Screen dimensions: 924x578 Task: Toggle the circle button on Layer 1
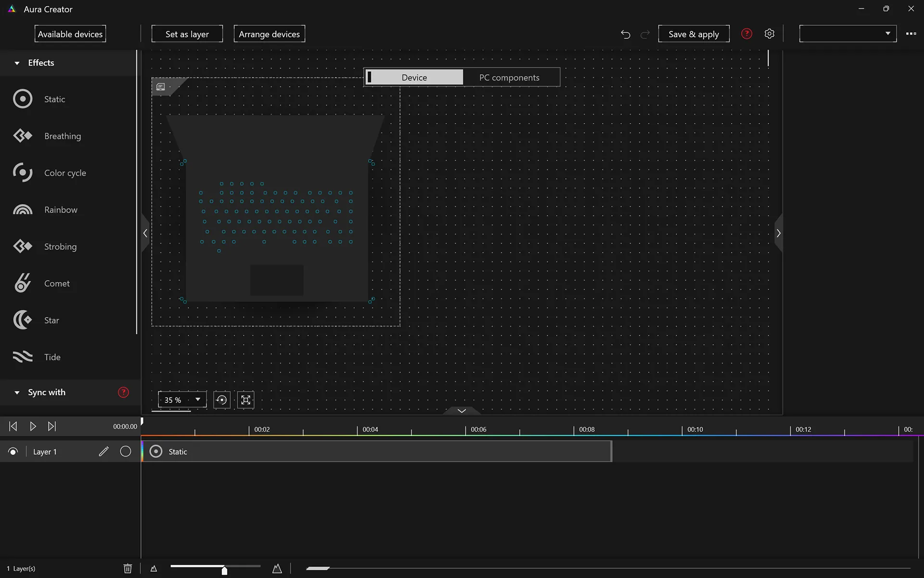(x=125, y=451)
